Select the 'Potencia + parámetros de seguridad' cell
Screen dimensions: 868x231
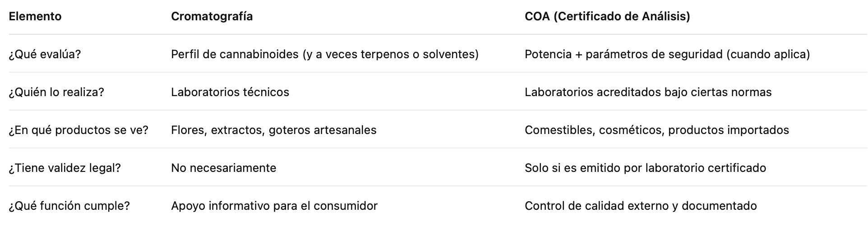667,54
